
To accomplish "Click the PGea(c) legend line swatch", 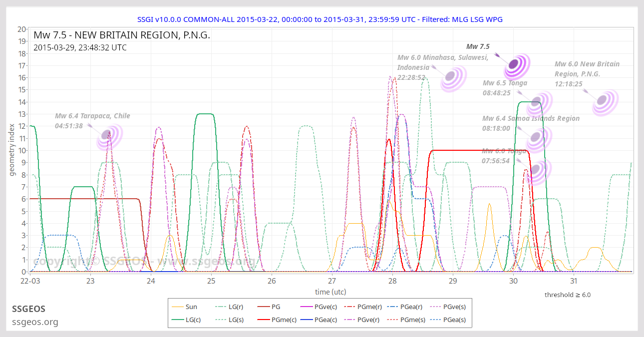I will tap(306, 320).
